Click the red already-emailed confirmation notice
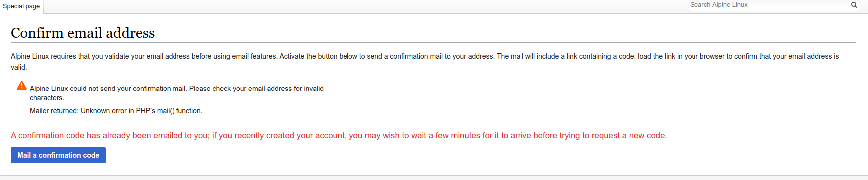Screen dimensions: 868x180 (x=339, y=135)
